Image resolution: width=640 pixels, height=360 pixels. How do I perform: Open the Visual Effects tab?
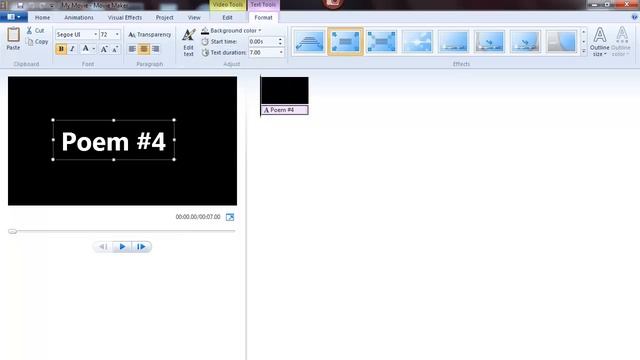click(x=125, y=18)
